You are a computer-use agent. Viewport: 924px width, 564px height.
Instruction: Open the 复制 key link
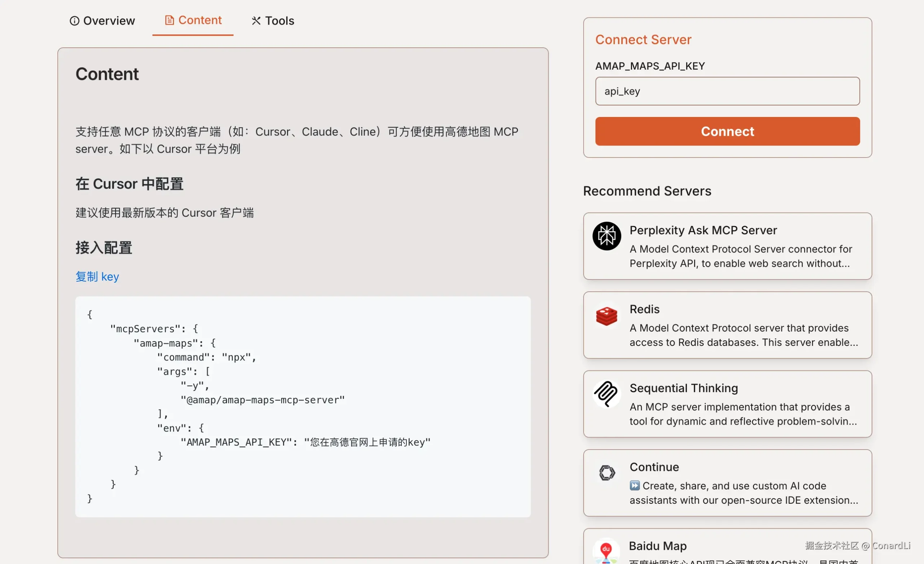click(x=97, y=277)
